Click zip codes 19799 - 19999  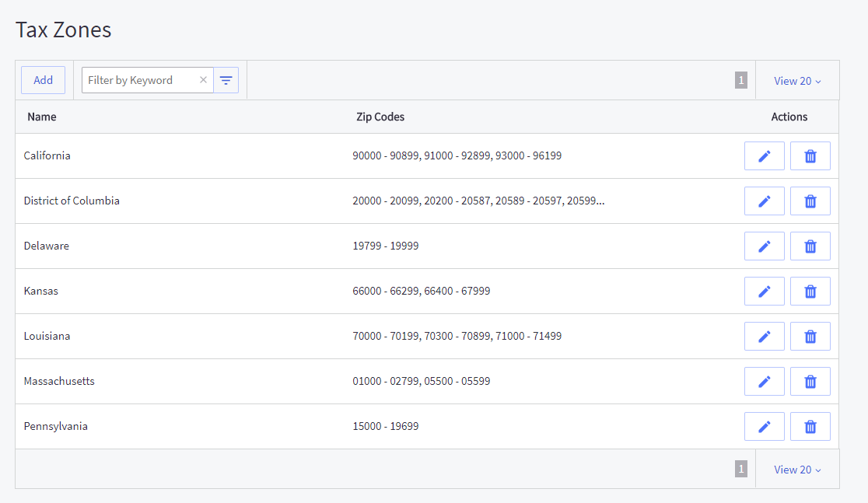click(x=385, y=246)
